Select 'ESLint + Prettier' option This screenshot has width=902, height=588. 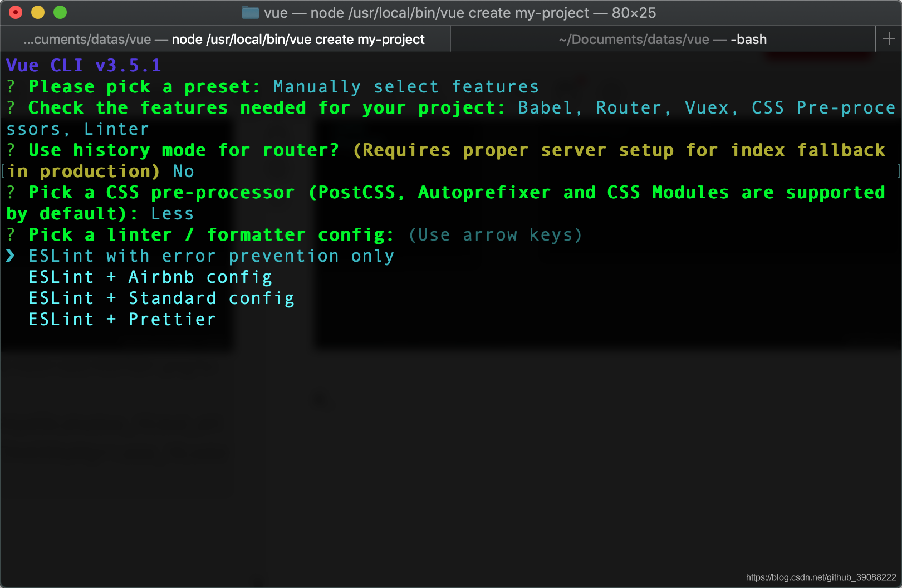122,320
